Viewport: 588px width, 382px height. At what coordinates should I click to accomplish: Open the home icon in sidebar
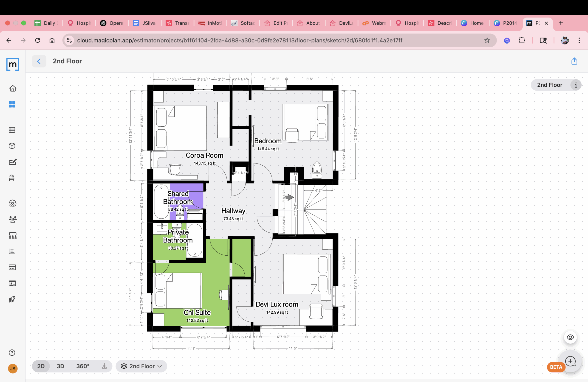point(13,88)
